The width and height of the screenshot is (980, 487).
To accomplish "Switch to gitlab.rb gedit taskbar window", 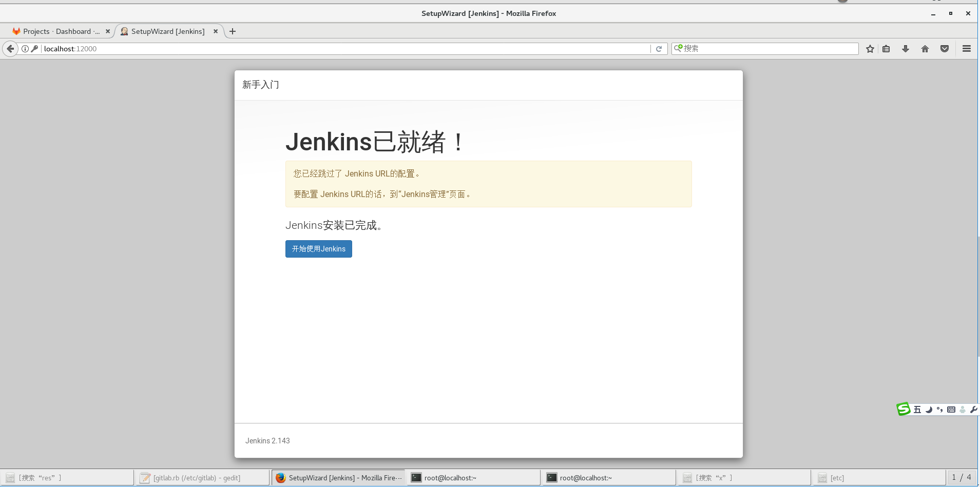I will click(202, 478).
